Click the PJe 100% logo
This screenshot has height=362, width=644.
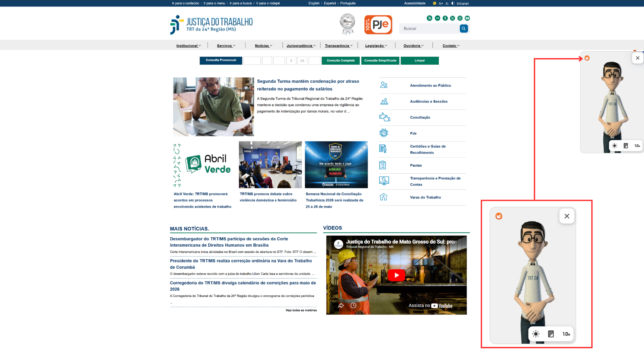pyautogui.click(x=378, y=24)
